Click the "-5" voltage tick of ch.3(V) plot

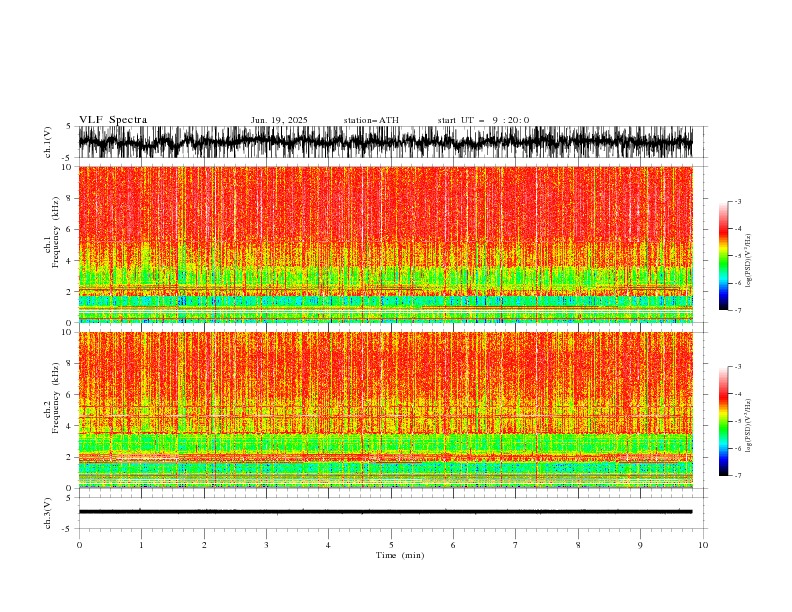point(68,529)
